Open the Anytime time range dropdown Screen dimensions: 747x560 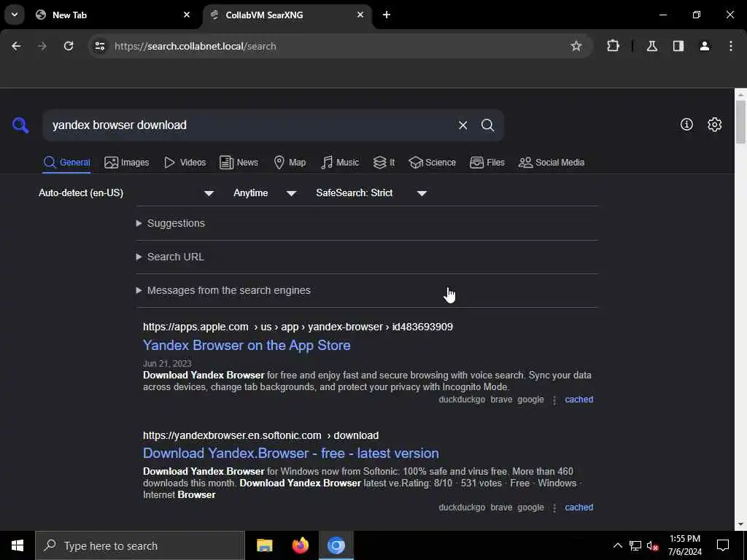coord(265,192)
